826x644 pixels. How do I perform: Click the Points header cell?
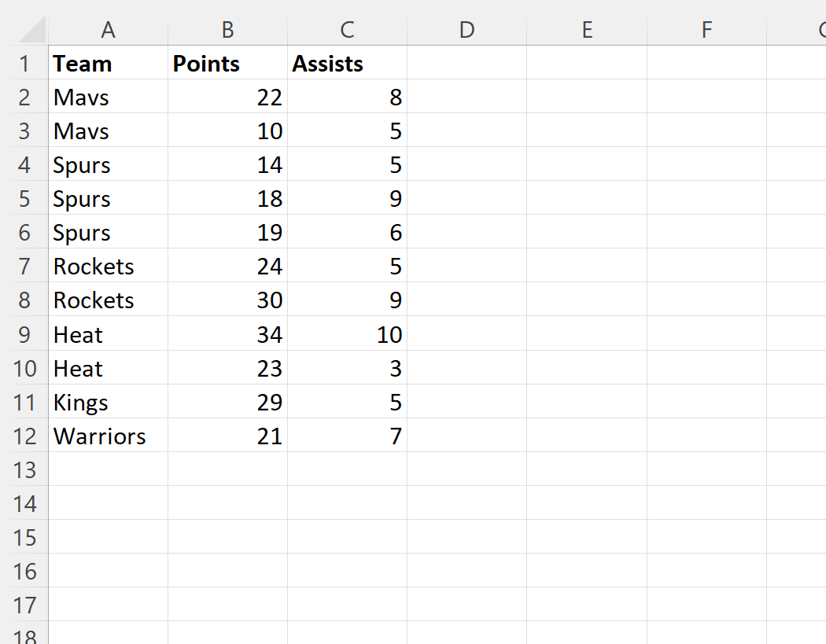(x=227, y=63)
